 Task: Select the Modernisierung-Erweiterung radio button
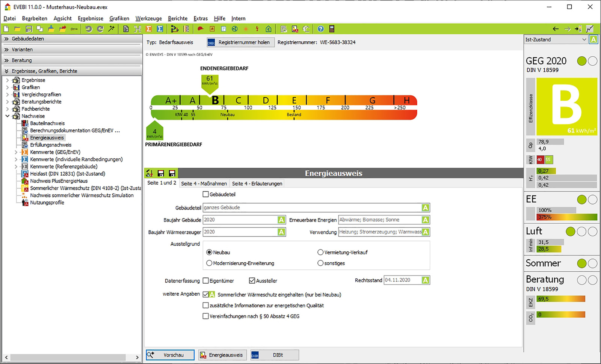pyautogui.click(x=209, y=263)
